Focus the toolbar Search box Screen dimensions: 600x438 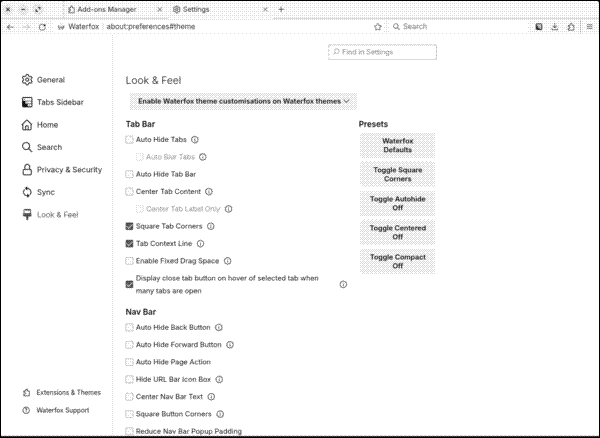[459, 27]
